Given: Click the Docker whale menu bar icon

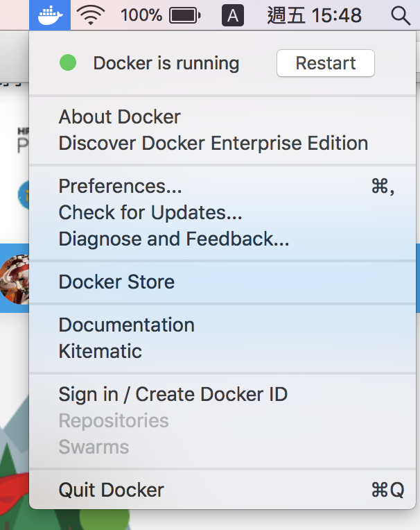Looking at the screenshot, I should (50, 15).
